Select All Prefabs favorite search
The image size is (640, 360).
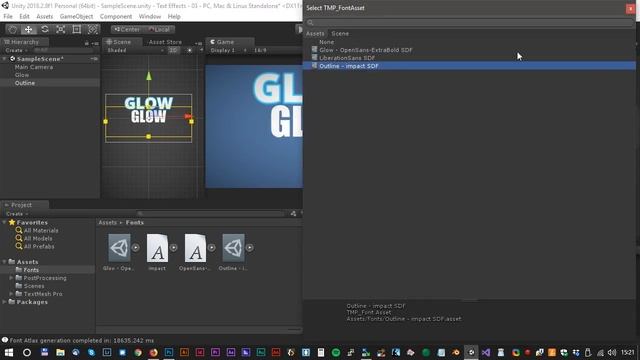pyautogui.click(x=39, y=247)
